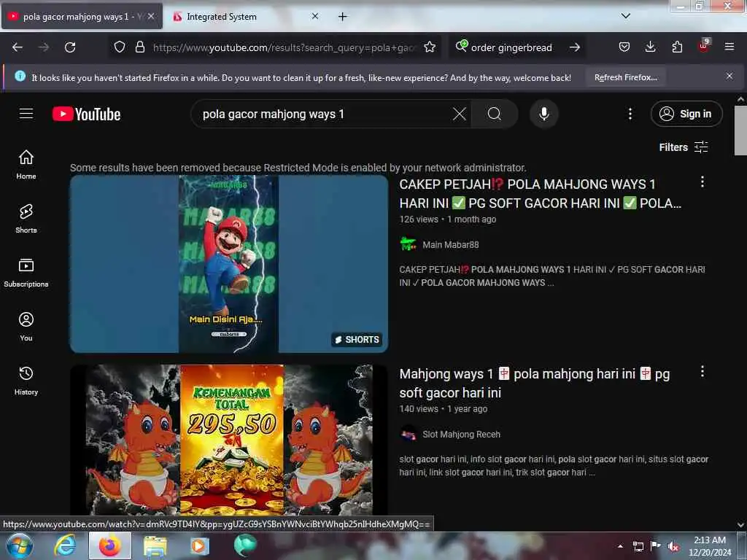
Task: Open 'Mahjong ways 1 pola mahjong' video title
Action: coord(535,384)
